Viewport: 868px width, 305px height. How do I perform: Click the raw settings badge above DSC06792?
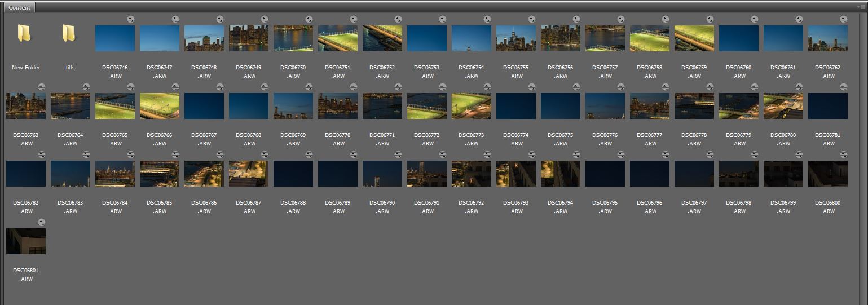pyautogui.click(x=487, y=154)
